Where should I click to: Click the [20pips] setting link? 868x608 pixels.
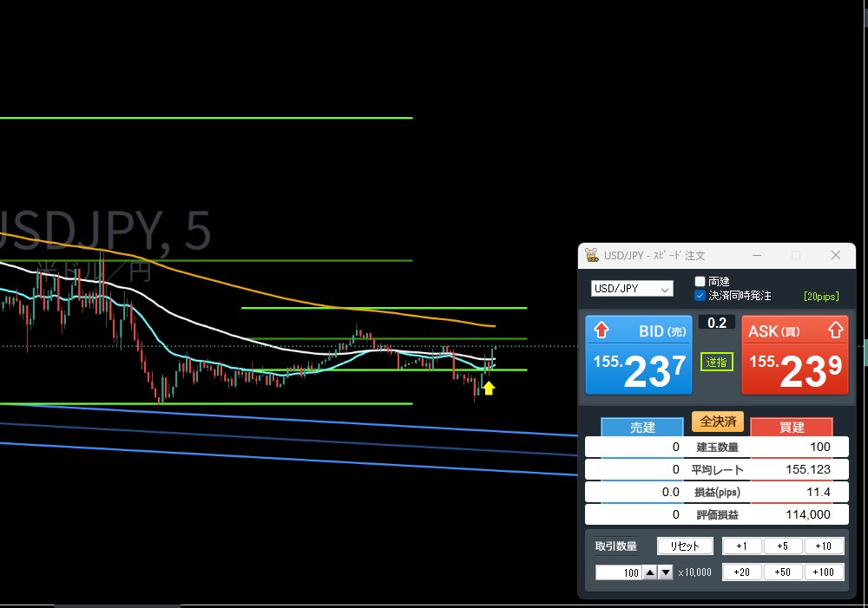click(821, 296)
